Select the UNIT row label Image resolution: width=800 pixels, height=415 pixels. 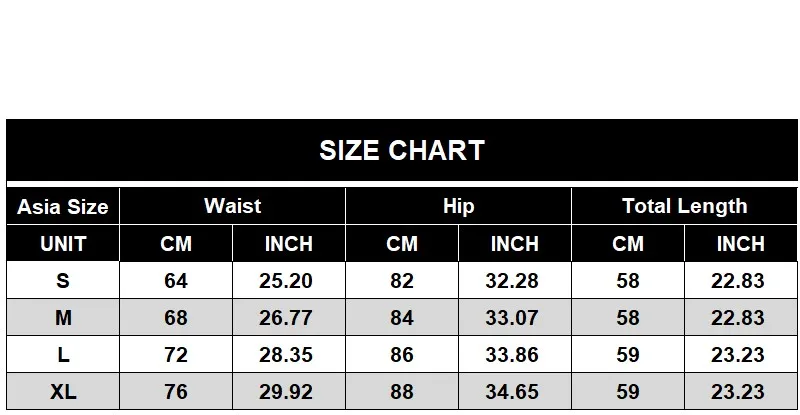point(63,243)
